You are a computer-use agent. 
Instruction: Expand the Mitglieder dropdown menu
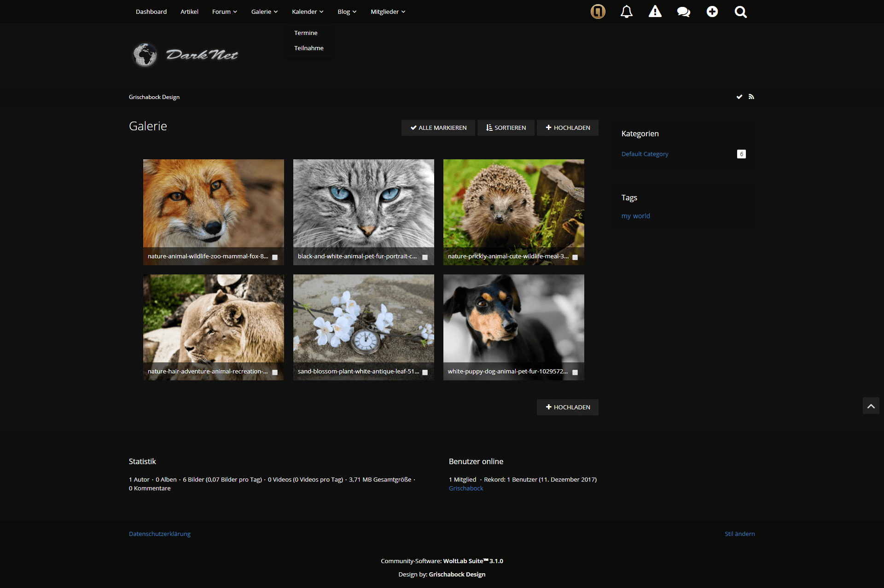pyautogui.click(x=388, y=12)
